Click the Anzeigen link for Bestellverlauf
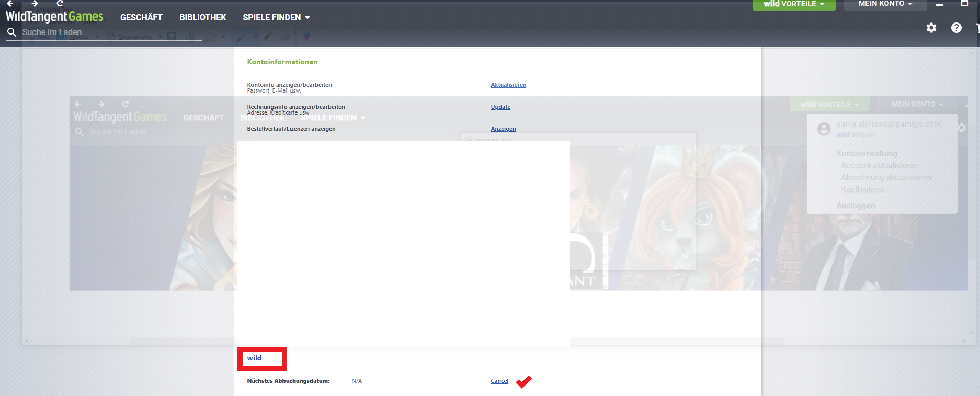 click(503, 129)
